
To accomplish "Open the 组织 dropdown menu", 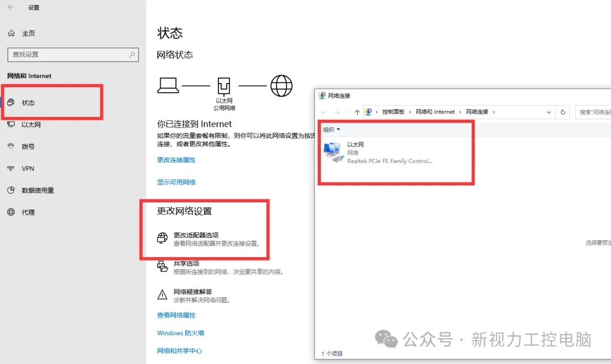I will [x=330, y=129].
